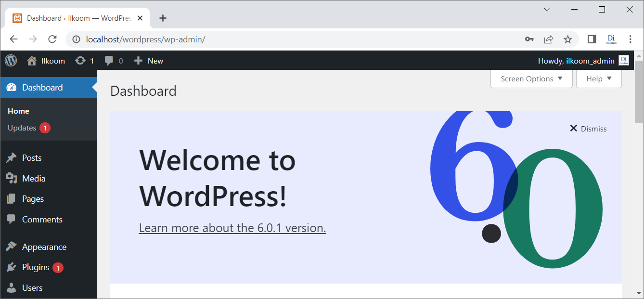Open the Appearance menu

48,247
